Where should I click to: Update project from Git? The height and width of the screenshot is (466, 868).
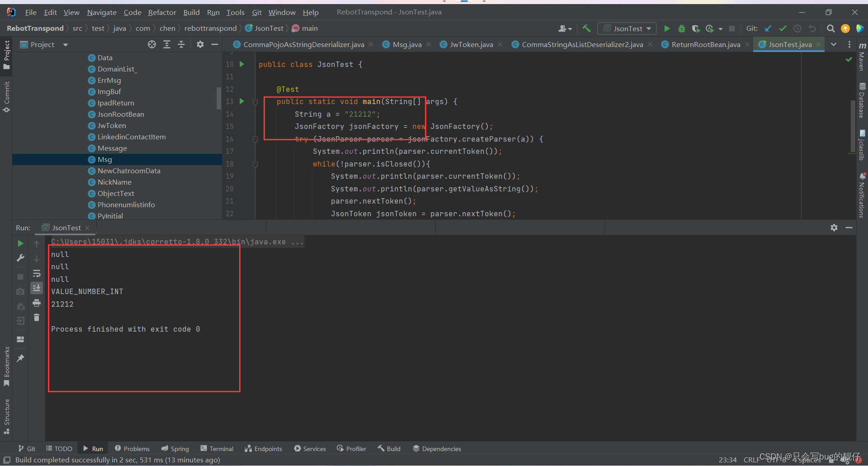click(x=768, y=28)
